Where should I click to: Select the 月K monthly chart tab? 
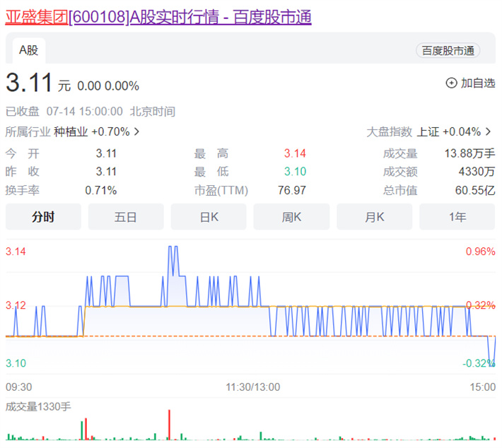pyautogui.click(x=374, y=217)
